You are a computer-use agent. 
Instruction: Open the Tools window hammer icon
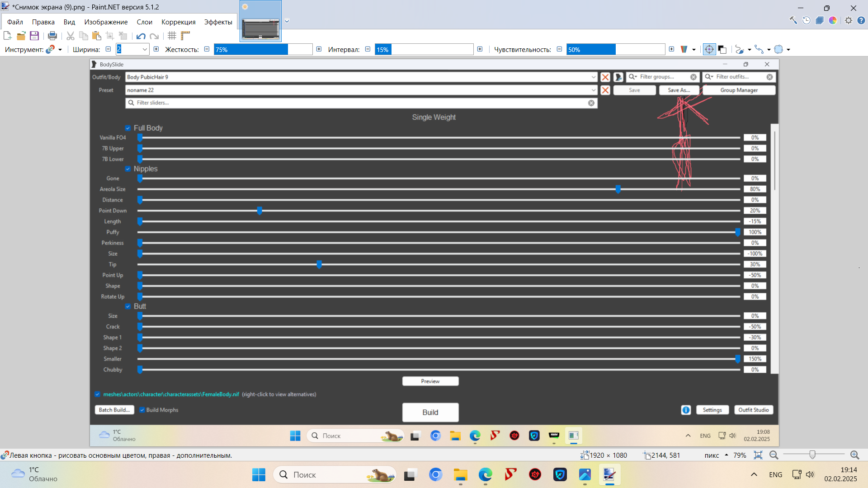[793, 20]
